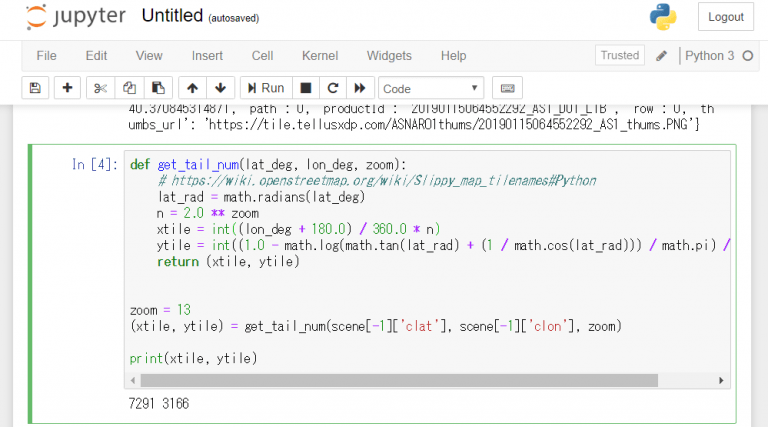Click the thumbs_url output text line
Screen dimensions: 768x427
[414, 124]
